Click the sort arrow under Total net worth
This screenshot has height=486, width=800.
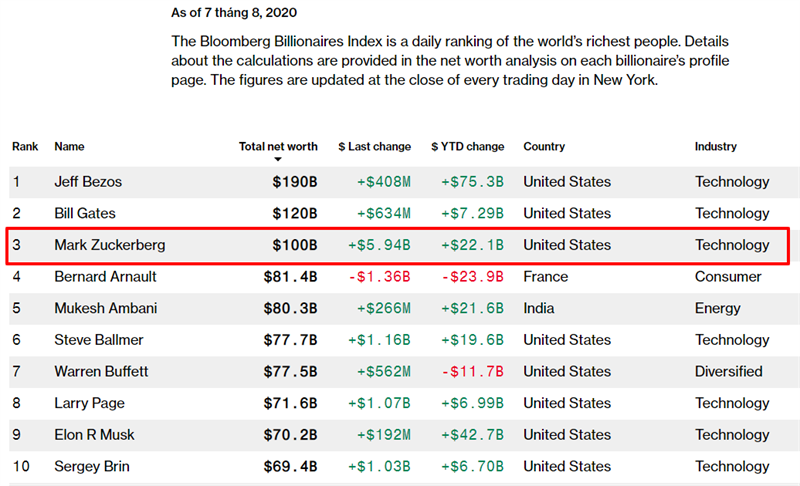pos(278,160)
